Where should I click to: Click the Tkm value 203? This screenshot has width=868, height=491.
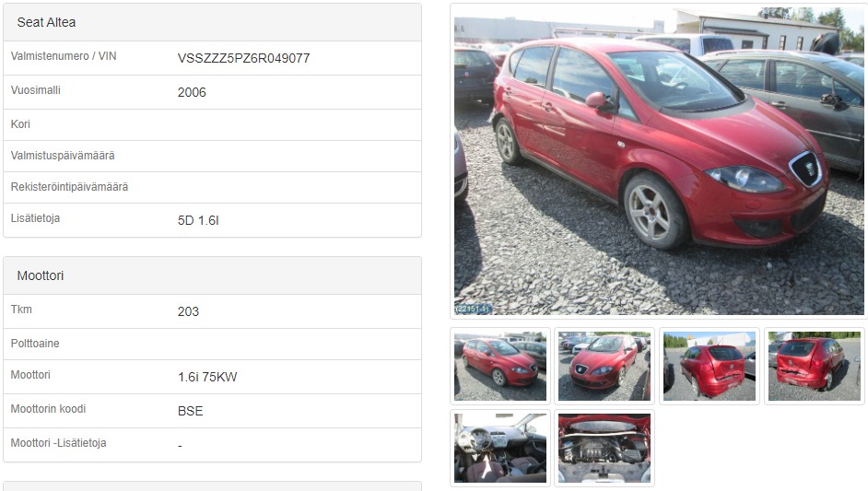[188, 311]
